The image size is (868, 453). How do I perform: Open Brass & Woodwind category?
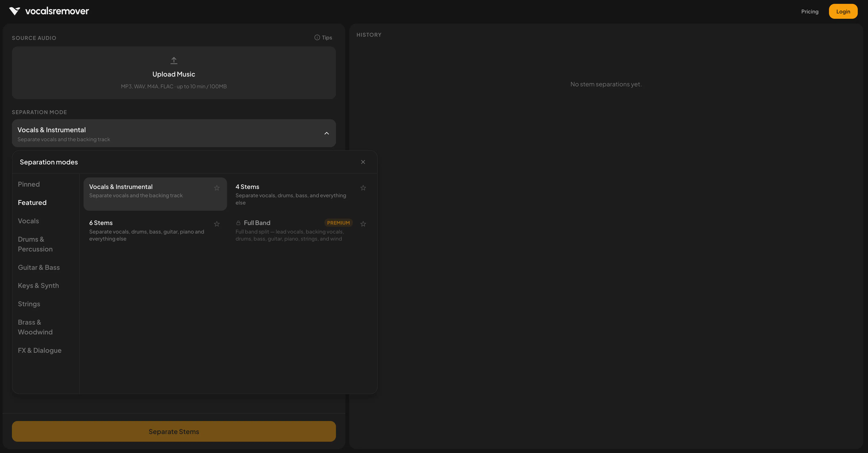click(x=35, y=327)
